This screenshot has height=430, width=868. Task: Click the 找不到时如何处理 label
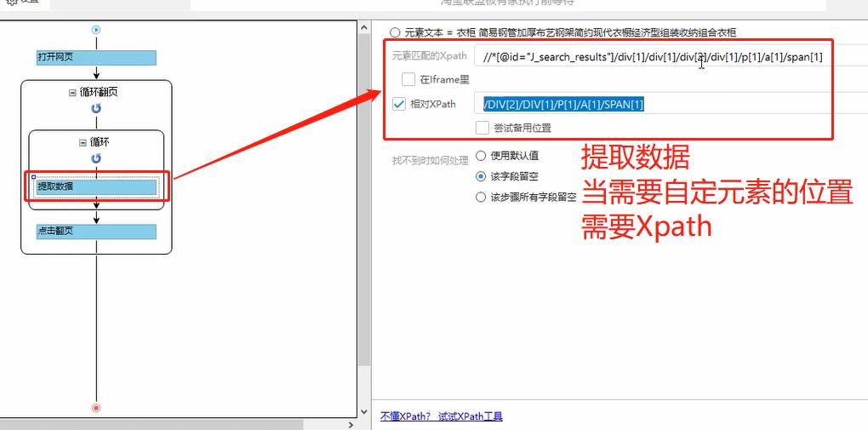[430, 161]
